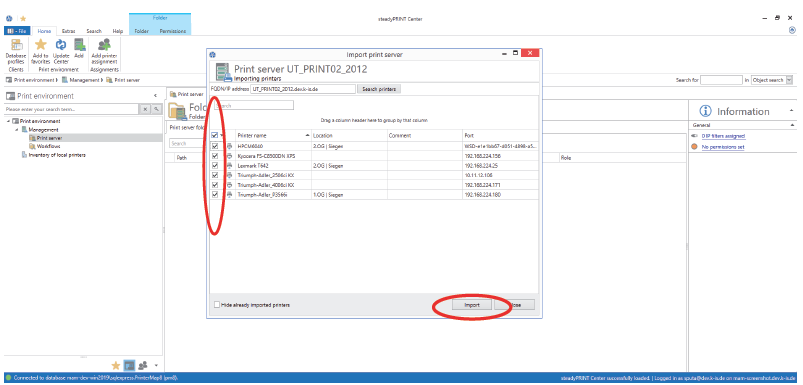Viewport: 803px width, 385px height.
Task: Open the users view icon at bottom
Action: click(x=143, y=365)
